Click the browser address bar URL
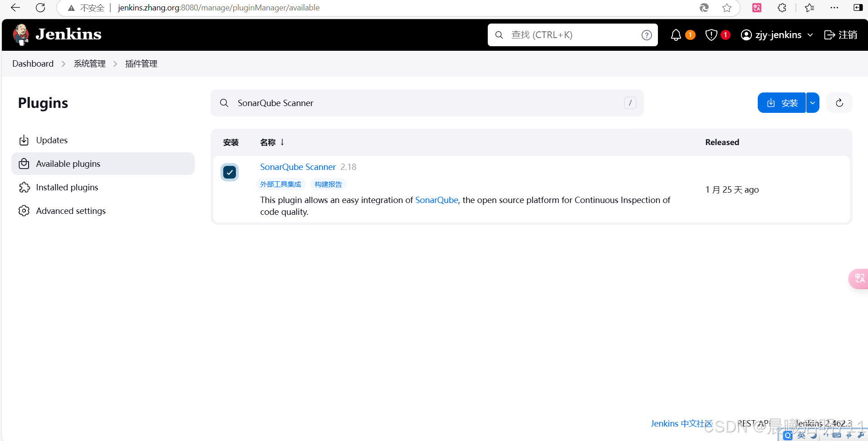This screenshot has width=868, height=441. 219,8
